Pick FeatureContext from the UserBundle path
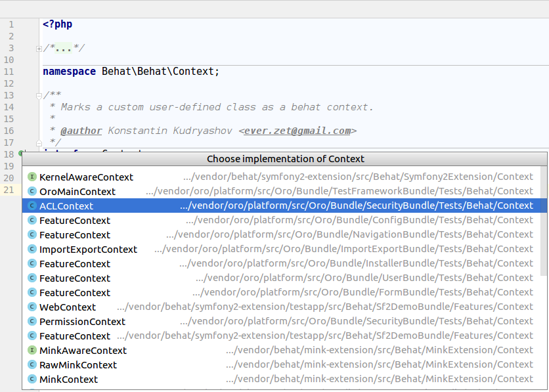Screen dimensions: 549x392 click(74, 278)
